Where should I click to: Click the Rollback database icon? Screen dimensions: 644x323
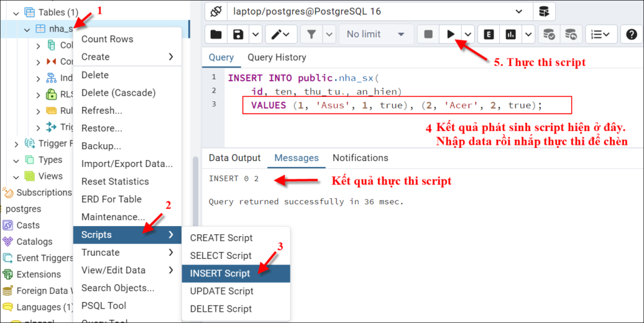pos(570,35)
